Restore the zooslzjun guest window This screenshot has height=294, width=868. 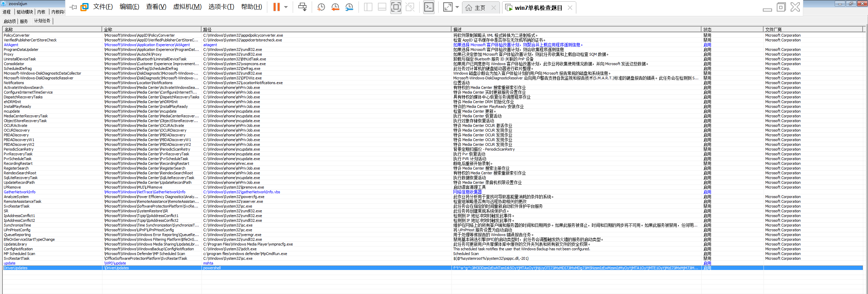pyautogui.click(x=851, y=4)
